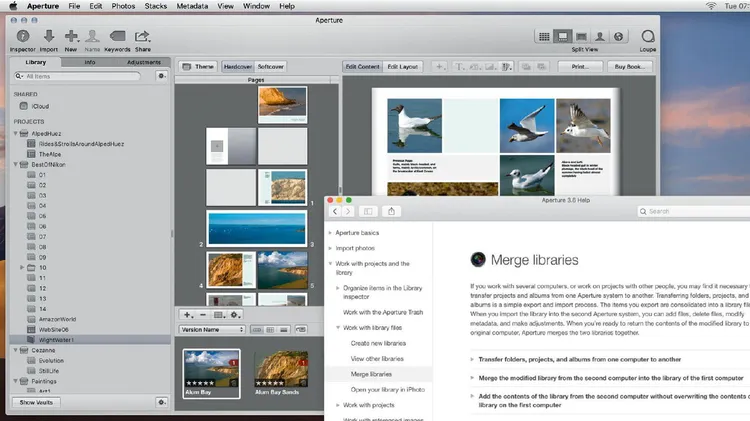This screenshot has height=421, width=750.
Task: Select the Softcover book option
Action: point(271,66)
